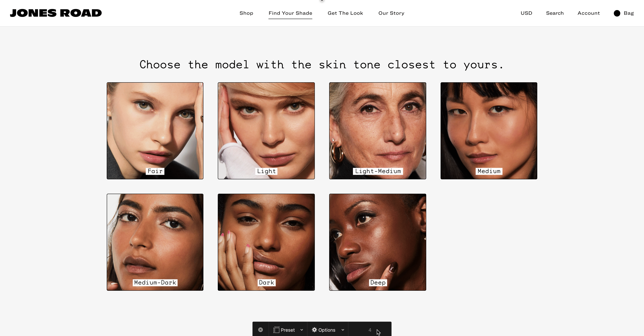
Task: Click Find Your Shade tab
Action: [290, 13]
